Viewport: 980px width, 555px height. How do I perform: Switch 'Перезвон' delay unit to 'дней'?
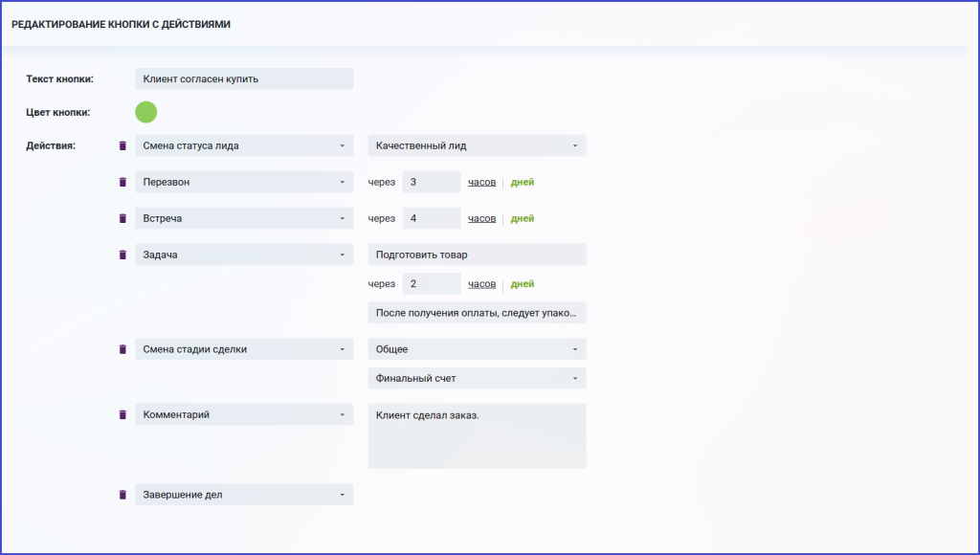523,182
